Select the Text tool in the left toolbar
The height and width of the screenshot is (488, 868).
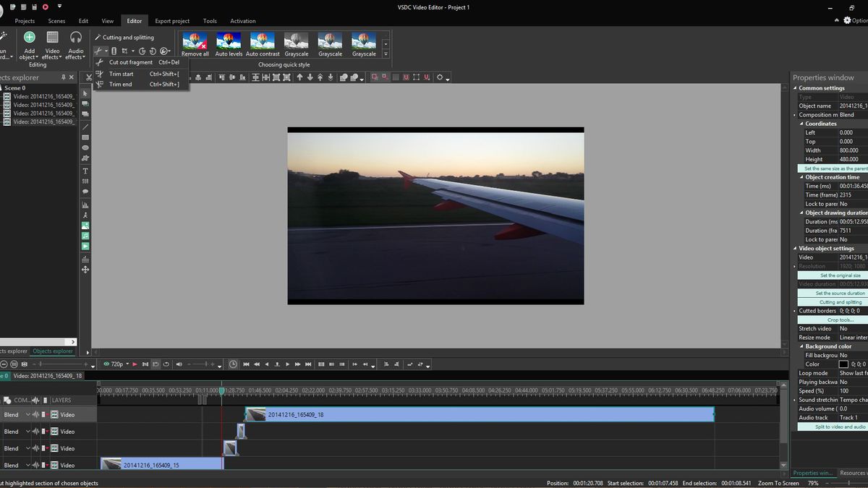pyautogui.click(x=85, y=171)
